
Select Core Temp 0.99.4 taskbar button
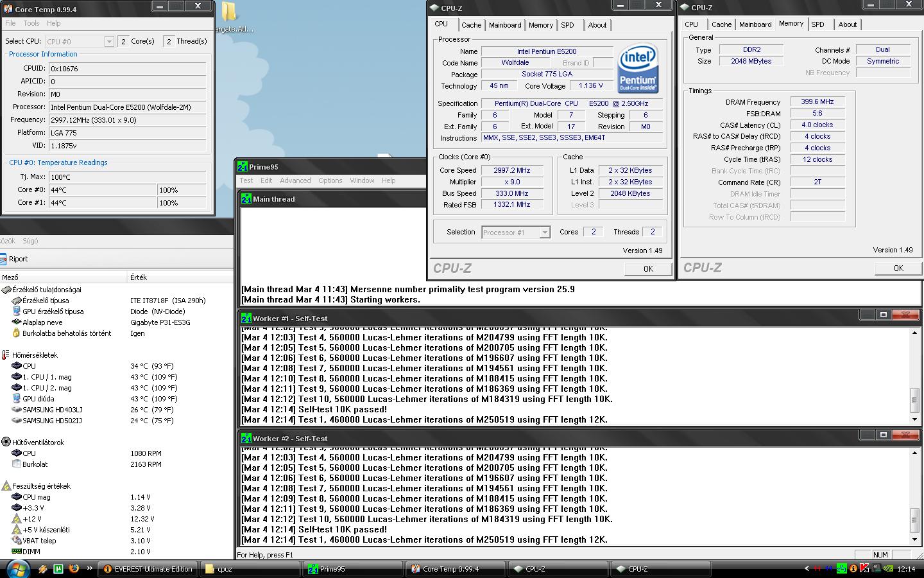click(x=456, y=569)
